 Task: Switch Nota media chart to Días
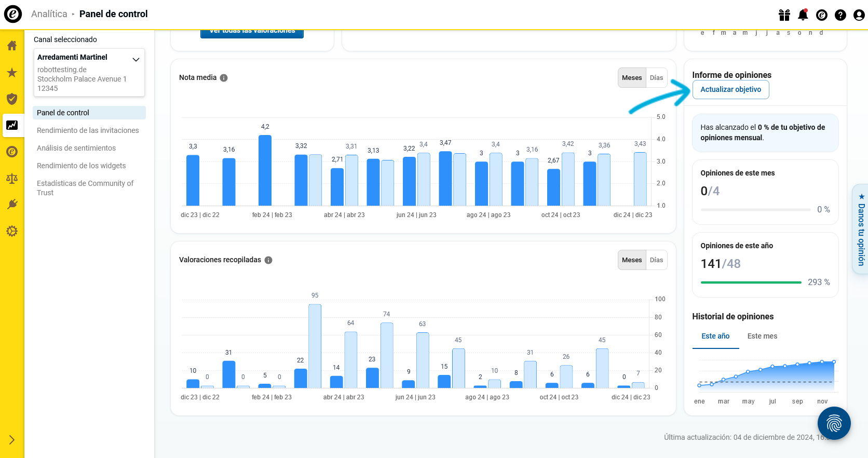(x=657, y=78)
